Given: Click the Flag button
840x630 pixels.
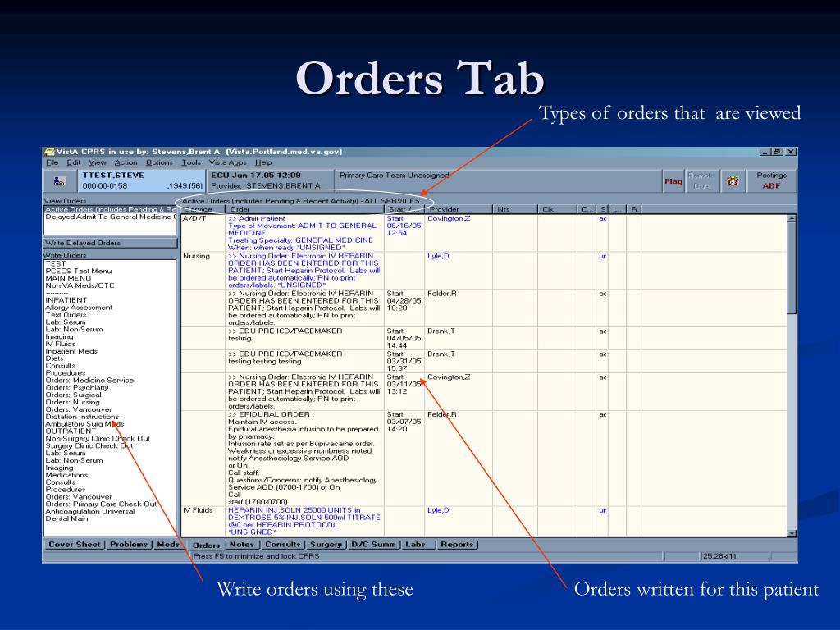Looking at the screenshot, I should (x=673, y=181).
